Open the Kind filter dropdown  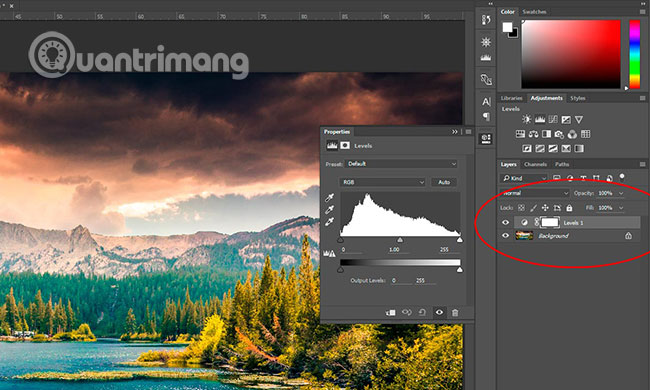point(524,178)
